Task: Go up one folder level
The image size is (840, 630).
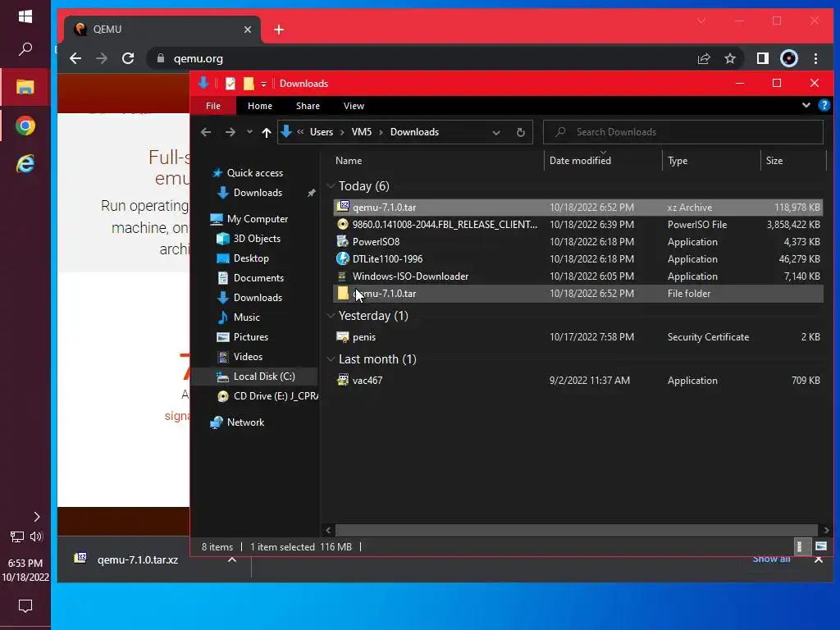Action: tap(267, 132)
